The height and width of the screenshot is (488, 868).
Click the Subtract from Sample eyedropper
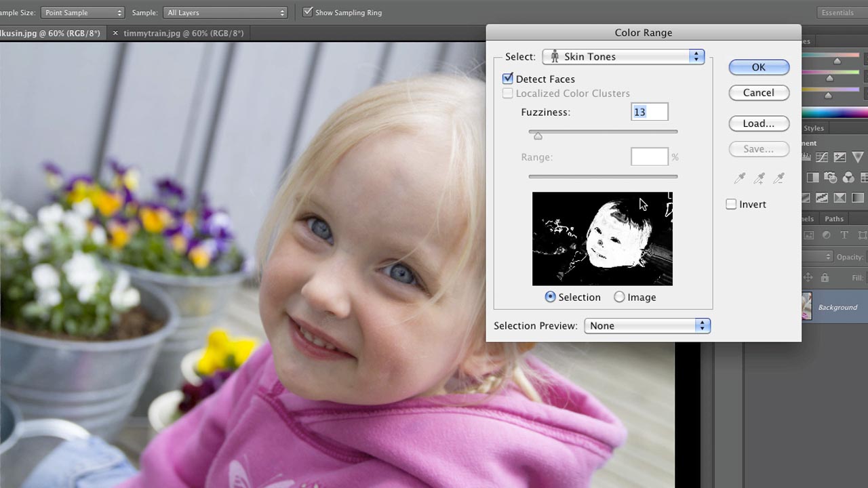[779, 178]
